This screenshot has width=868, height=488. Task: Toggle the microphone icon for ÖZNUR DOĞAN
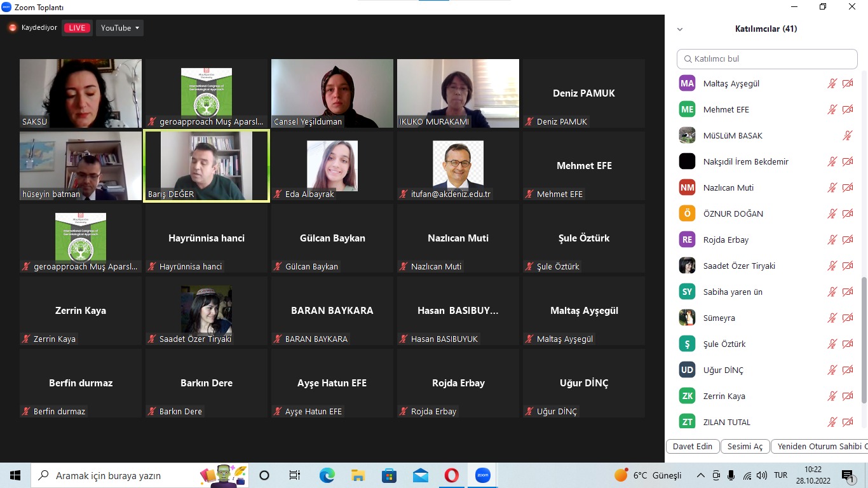tap(832, 213)
